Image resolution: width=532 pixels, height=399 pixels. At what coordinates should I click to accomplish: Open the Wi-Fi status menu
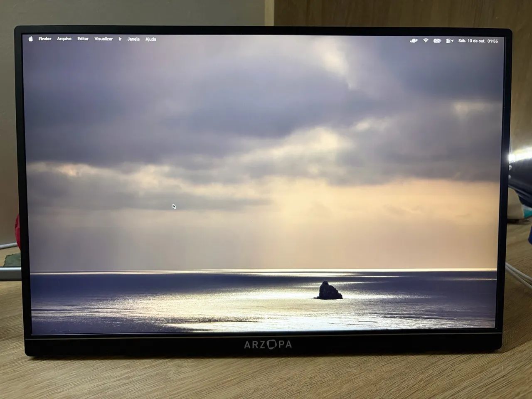click(426, 41)
